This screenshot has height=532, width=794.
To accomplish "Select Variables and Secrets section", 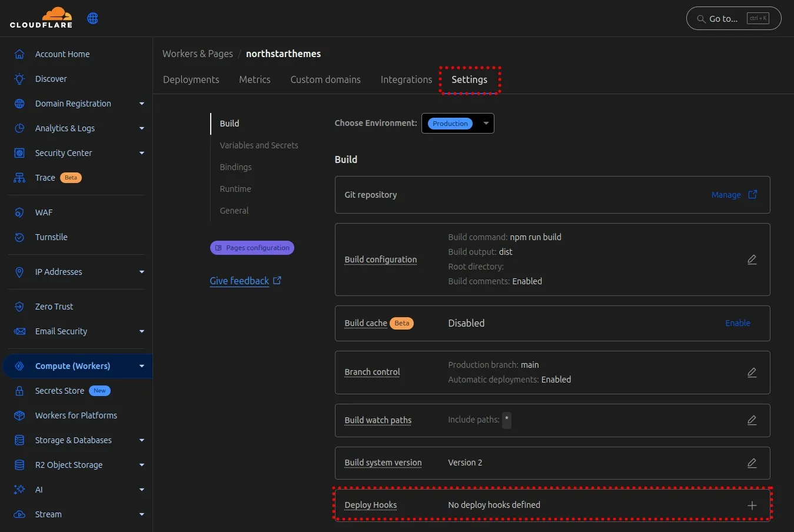I will click(259, 145).
